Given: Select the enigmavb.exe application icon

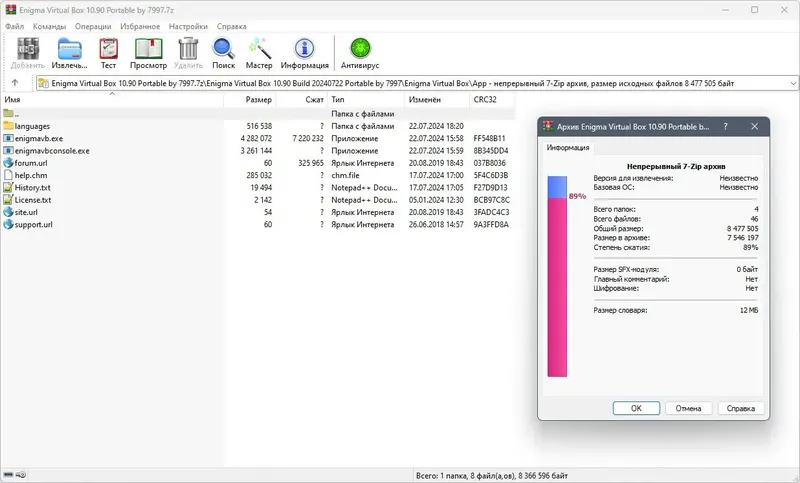Looking at the screenshot, I should click(8, 138).
